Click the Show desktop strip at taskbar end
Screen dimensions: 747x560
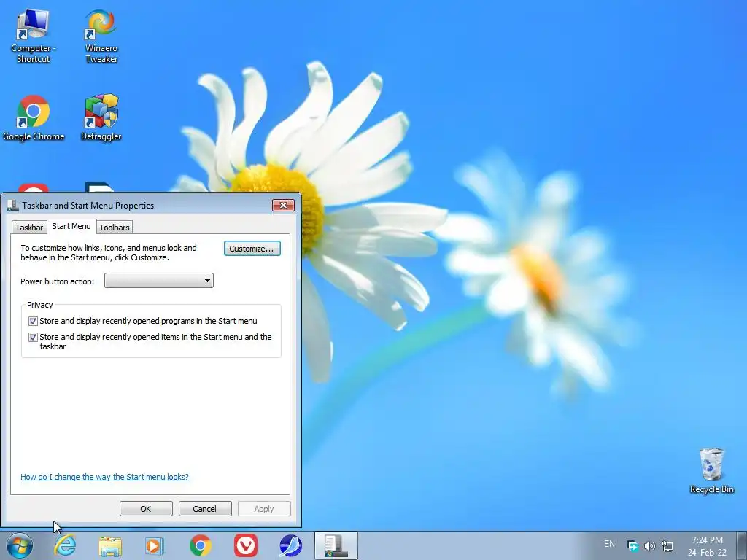tap(743, 545)
